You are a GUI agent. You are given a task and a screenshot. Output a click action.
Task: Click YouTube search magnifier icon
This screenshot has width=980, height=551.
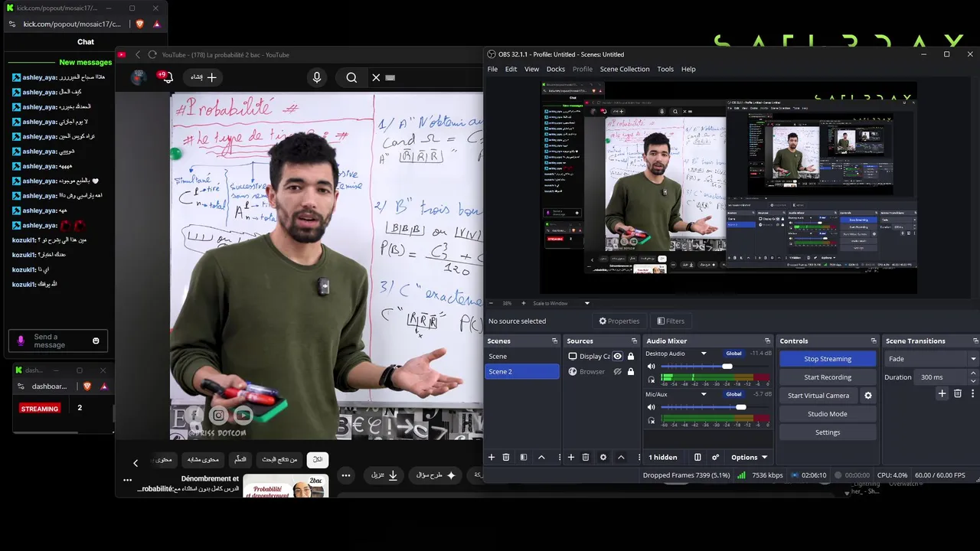tap(351, 77)
